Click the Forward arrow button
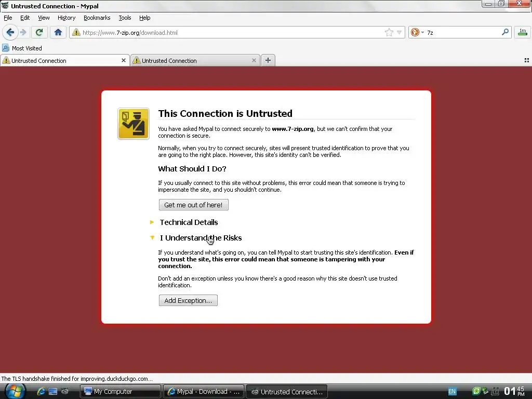Image resolution: width=532 pixels, height=399 pixels. [x=23, y=33]
